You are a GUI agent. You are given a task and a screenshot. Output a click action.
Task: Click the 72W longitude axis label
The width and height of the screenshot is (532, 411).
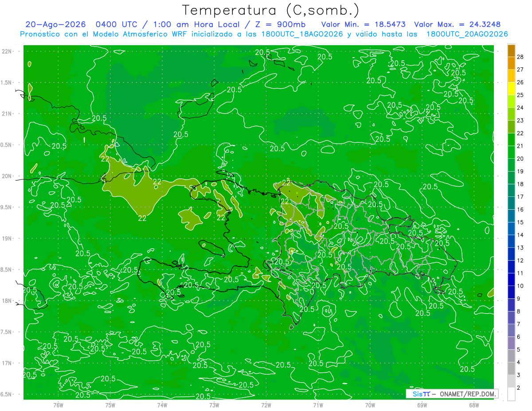[266, 405]
